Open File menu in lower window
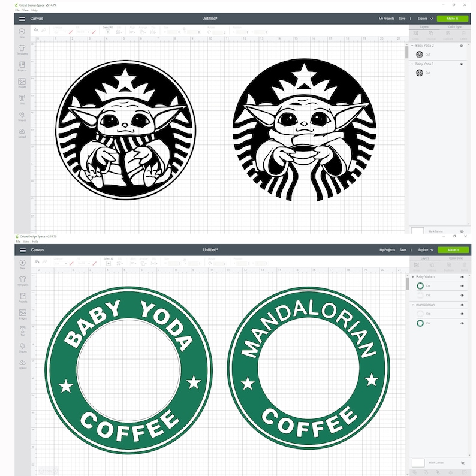The image size is (476, 476). click(x=18, y=242)
